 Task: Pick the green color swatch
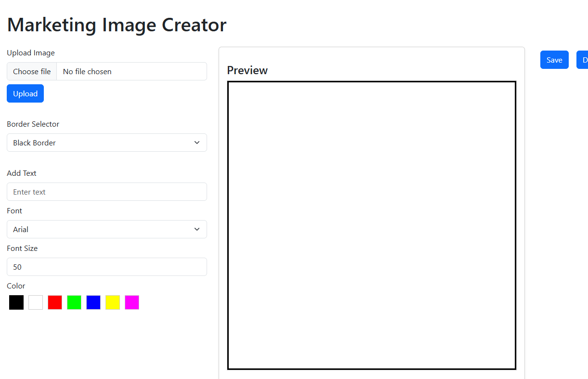(74, 302)
